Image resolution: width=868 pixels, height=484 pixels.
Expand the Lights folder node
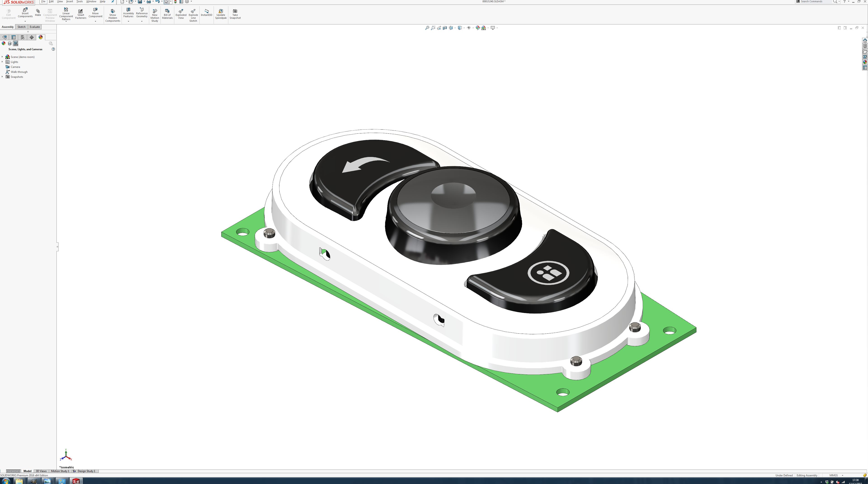[x=2, y=62]
